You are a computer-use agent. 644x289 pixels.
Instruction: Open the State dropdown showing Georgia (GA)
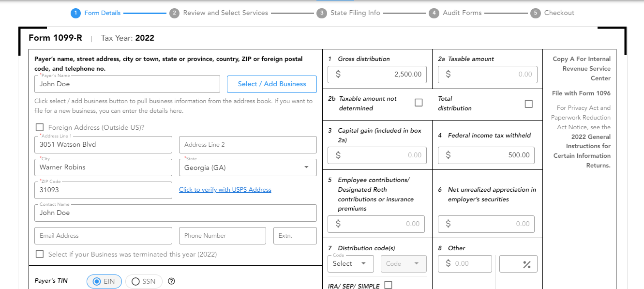[248, 167]
